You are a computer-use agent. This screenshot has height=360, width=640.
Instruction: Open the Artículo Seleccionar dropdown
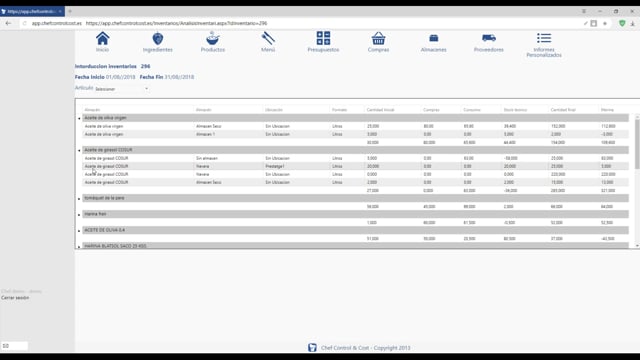click(x=122, y=89)
